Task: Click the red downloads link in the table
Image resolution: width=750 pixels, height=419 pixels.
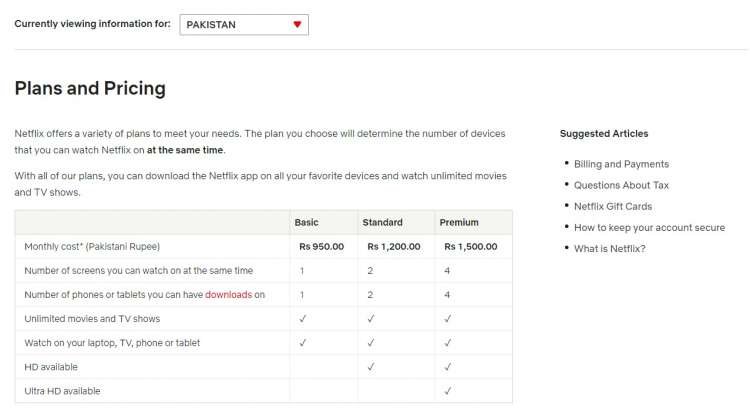Action: 228,295
